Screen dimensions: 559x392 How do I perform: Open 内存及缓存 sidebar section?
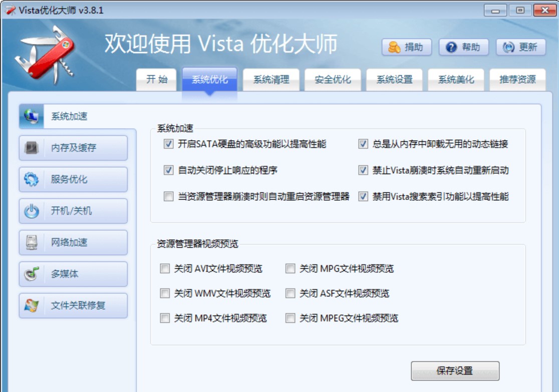[x=73, y=148]
